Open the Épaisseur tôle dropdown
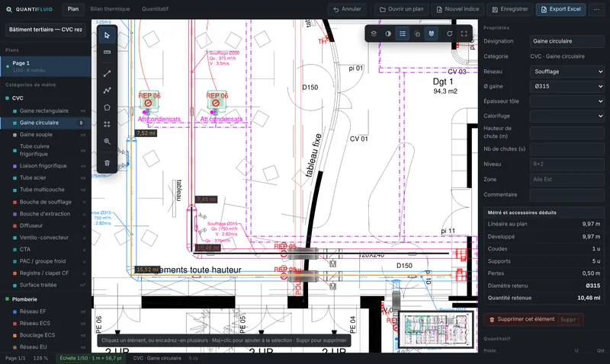 click(567, 101)
